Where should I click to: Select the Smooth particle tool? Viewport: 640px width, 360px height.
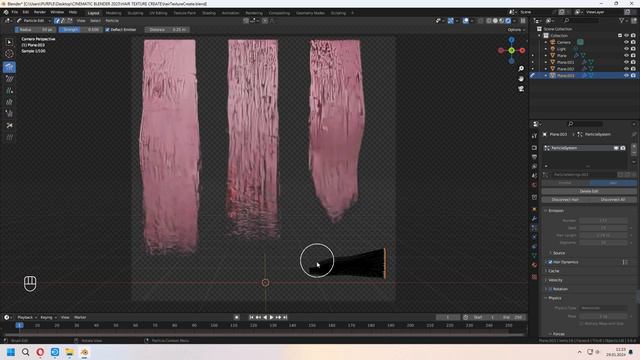point(9,79)
